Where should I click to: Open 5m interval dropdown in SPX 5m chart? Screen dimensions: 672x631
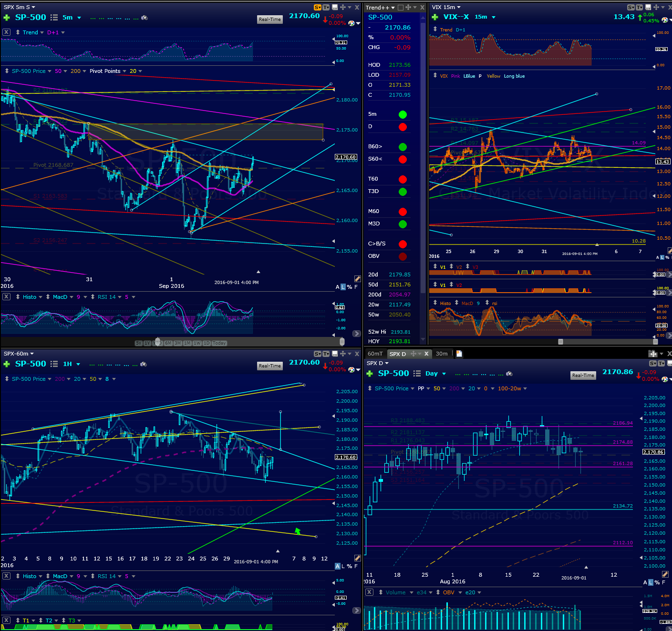tap(79, 18)
